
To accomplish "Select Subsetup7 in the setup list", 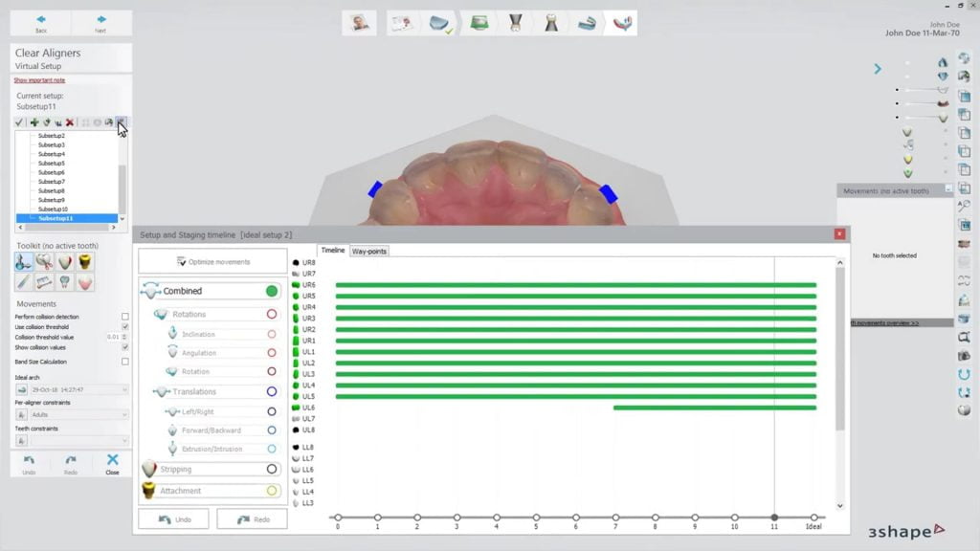I will pyautogui.click(x=52, y=182).
